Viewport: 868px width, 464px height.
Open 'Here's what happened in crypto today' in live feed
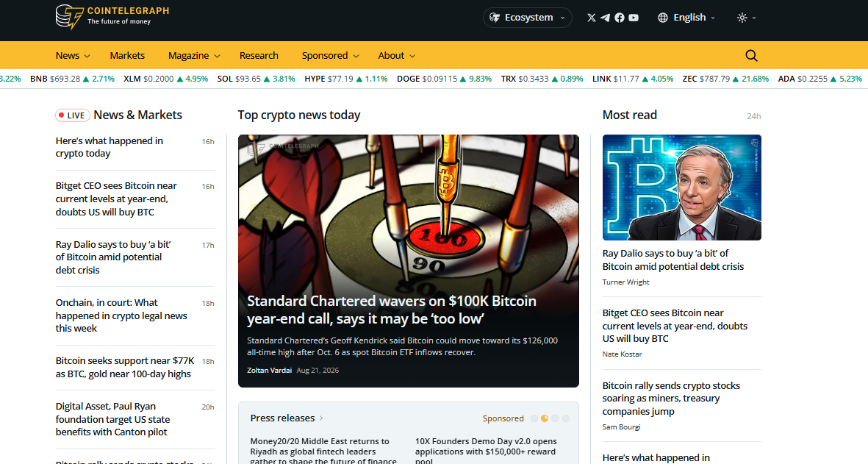coord(109,147)
